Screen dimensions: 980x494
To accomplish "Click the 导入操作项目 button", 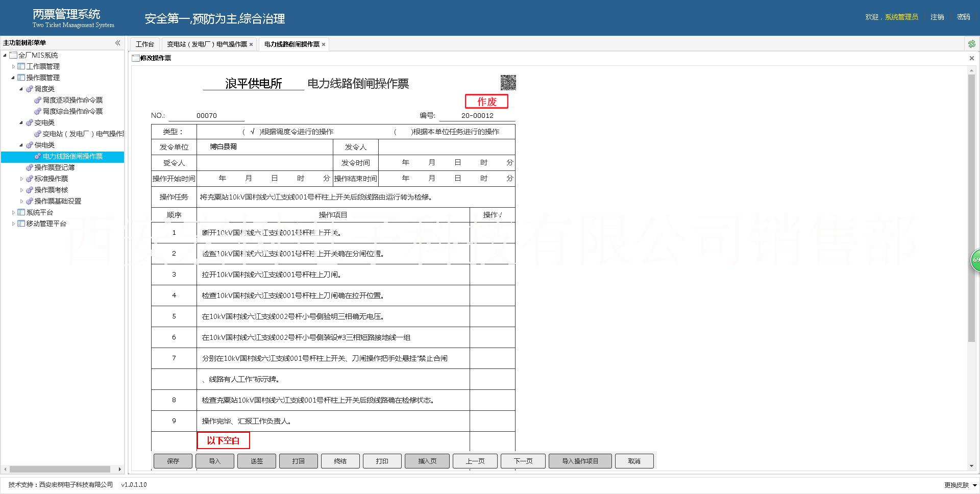I will coord(580,461).
